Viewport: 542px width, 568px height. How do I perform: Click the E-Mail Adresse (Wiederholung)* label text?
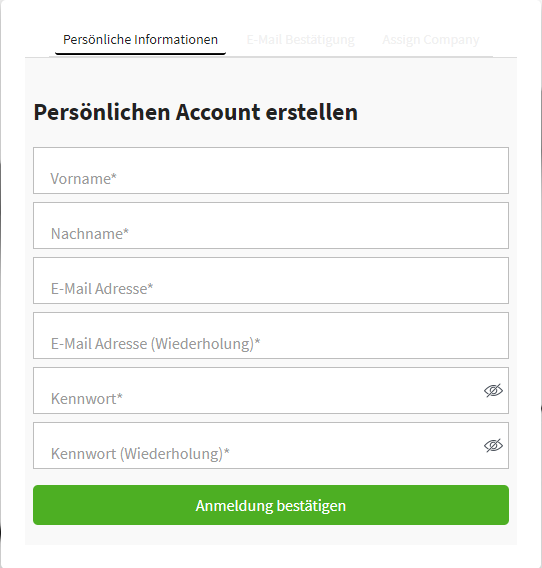pyautogui.click(x=155, y=344)
